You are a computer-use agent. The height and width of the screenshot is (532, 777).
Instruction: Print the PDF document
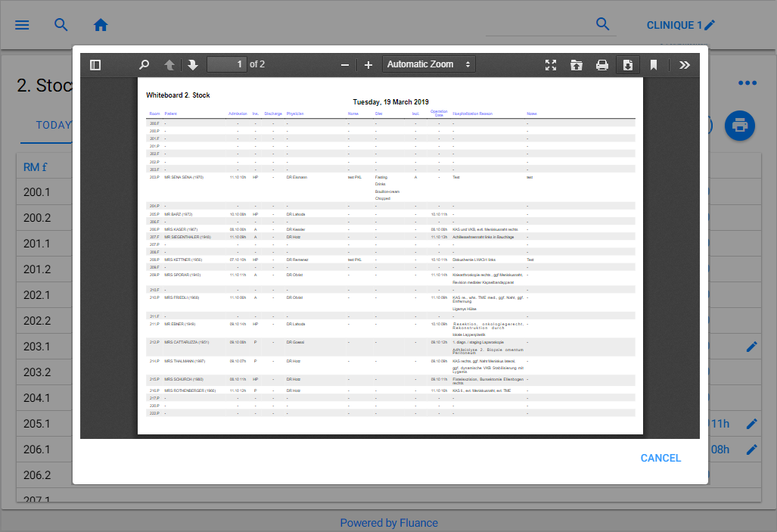(602, 65)
